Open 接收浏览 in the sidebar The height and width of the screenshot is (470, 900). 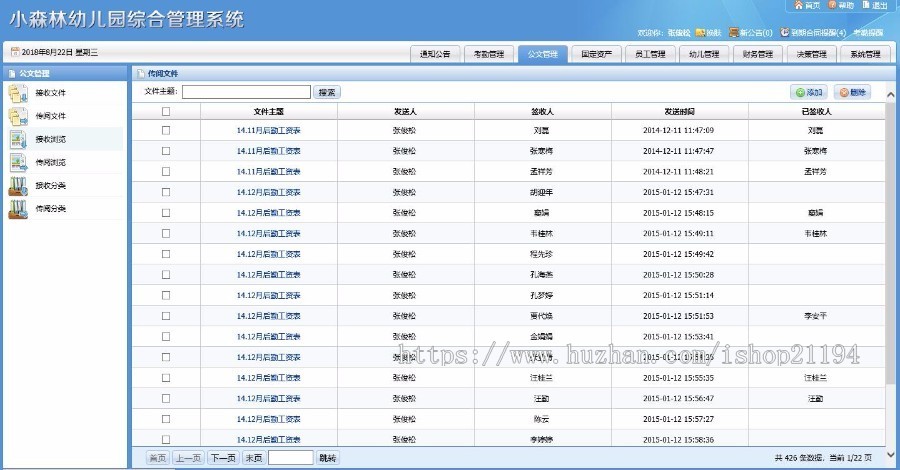(x=51, y=139)
